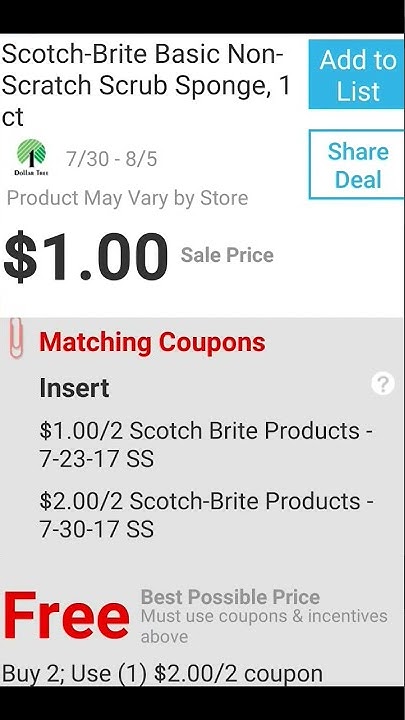
Task: Tap the question mark help icon
Action: [383, 384]
